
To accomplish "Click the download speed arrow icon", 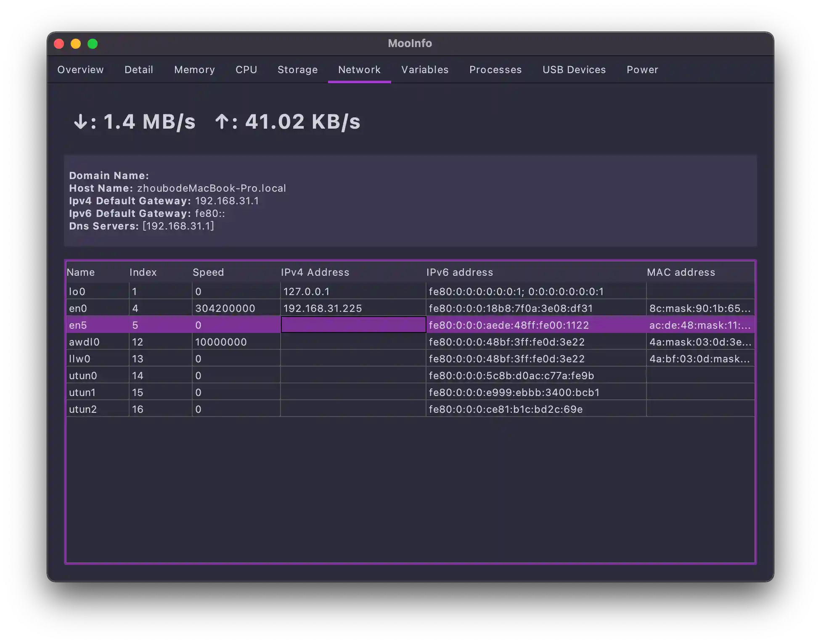I will click(x=81, y=122).
